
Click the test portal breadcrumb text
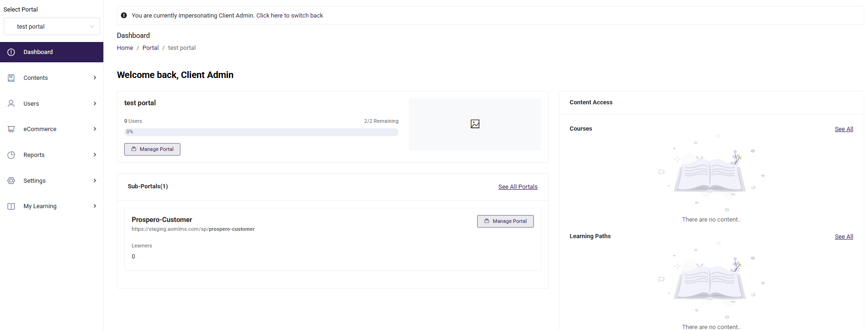coord(182,48)
